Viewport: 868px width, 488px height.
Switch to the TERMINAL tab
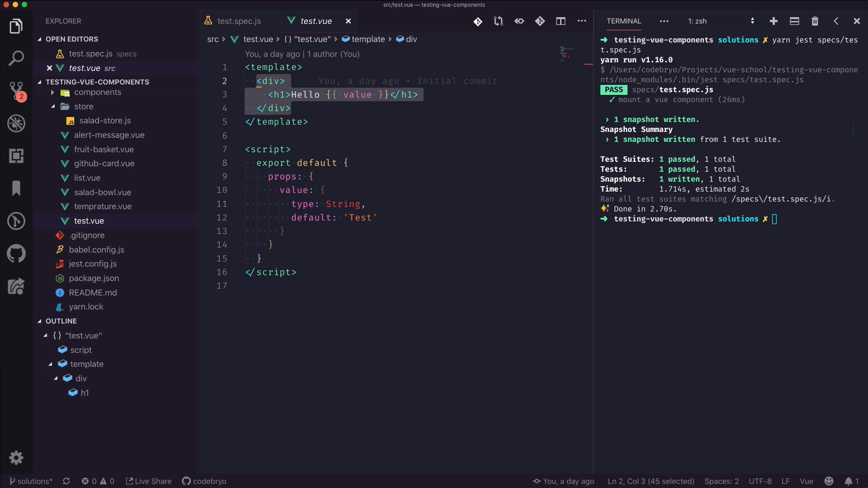pos(624,21)
